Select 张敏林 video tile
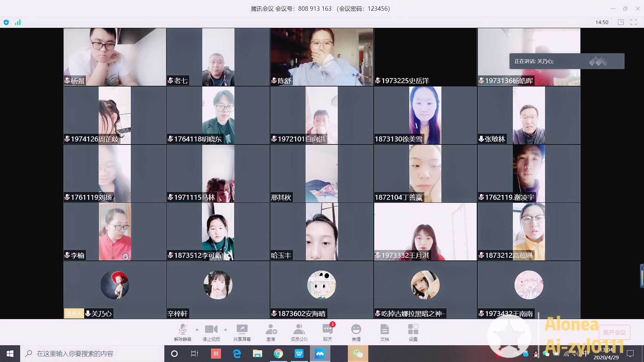 [529, 115]
